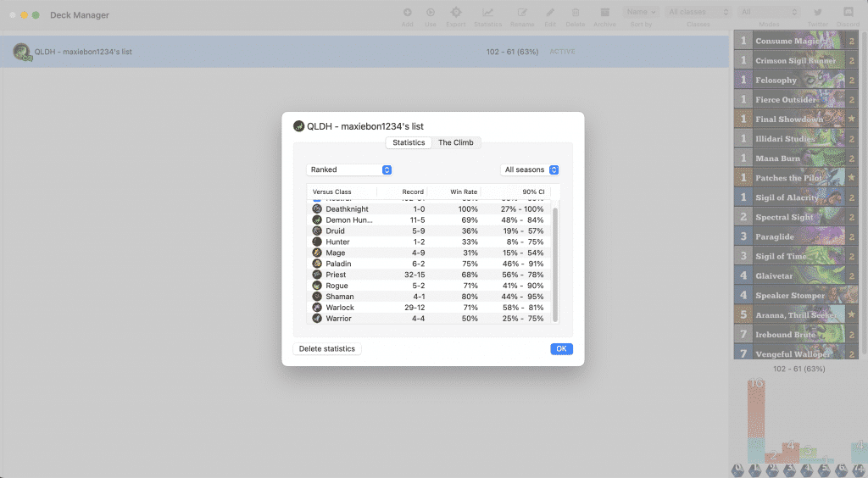This screenshot has width=868, height=478.
Task: Click the Shaman class icon in list
Action: [317, 297]
